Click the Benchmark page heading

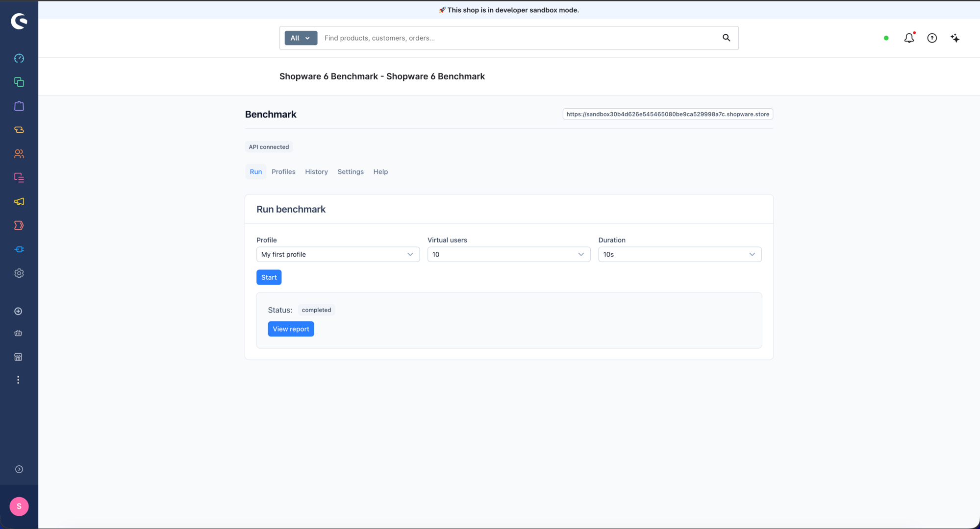(271, 115)
